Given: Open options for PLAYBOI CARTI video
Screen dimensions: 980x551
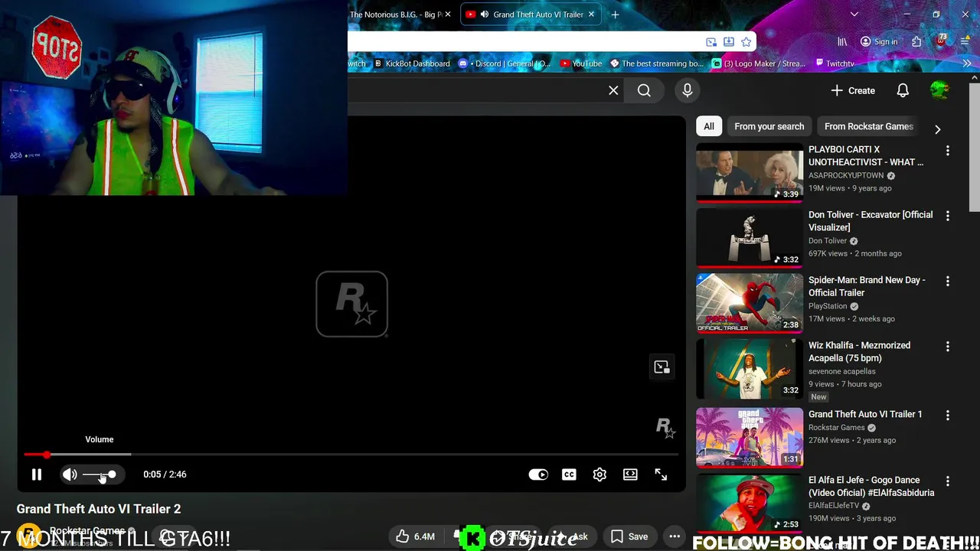Looking at the screenshot, I should tap(948, 151).
